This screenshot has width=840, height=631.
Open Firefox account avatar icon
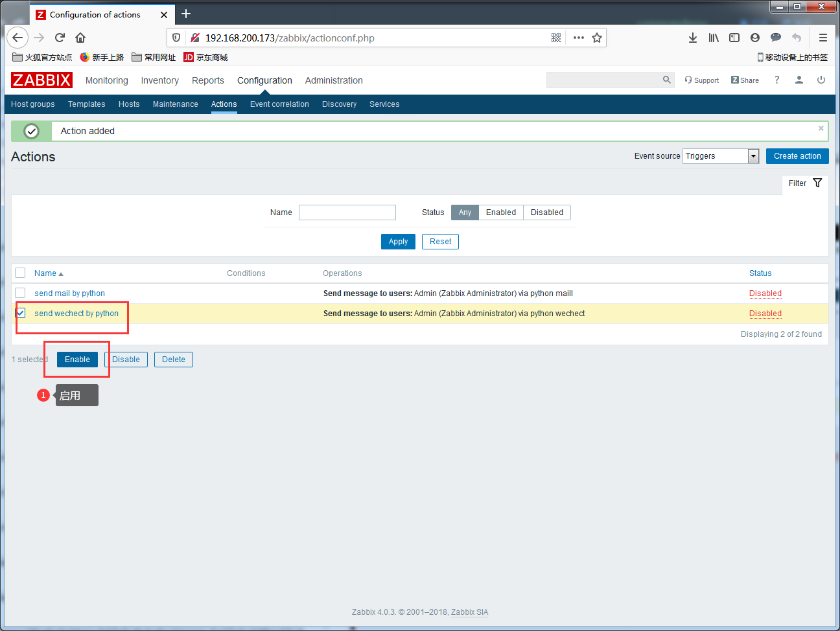point(755,38)
